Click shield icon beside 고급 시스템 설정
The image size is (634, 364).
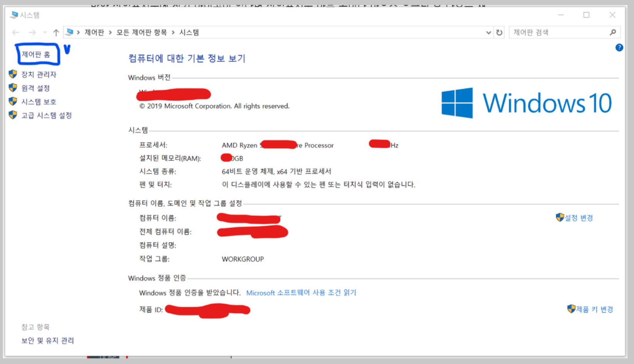pyautogui.click(x=13, y=115)
